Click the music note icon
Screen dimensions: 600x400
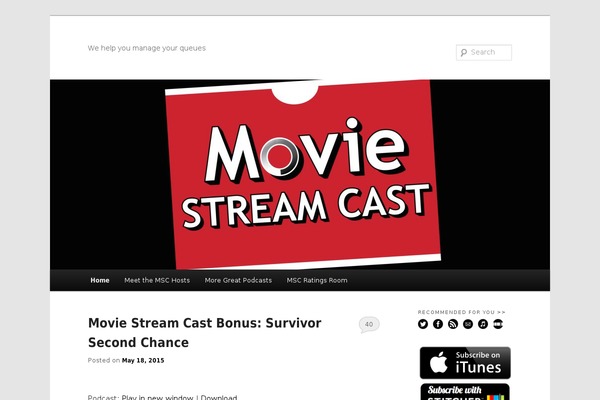pyautogui.click(x=483, y=324)
